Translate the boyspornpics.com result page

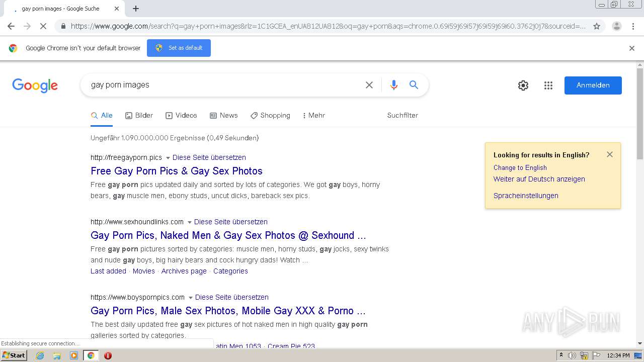[x=232, y=297]
